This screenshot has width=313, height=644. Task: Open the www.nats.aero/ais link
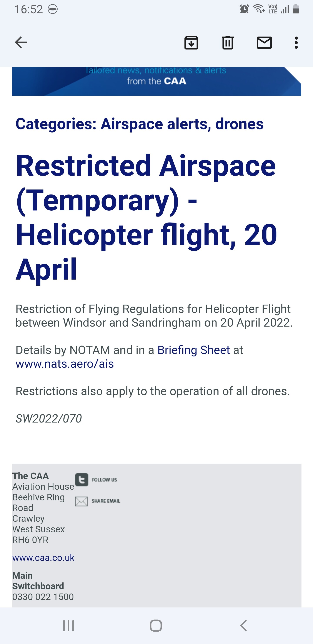click(65, 364)
